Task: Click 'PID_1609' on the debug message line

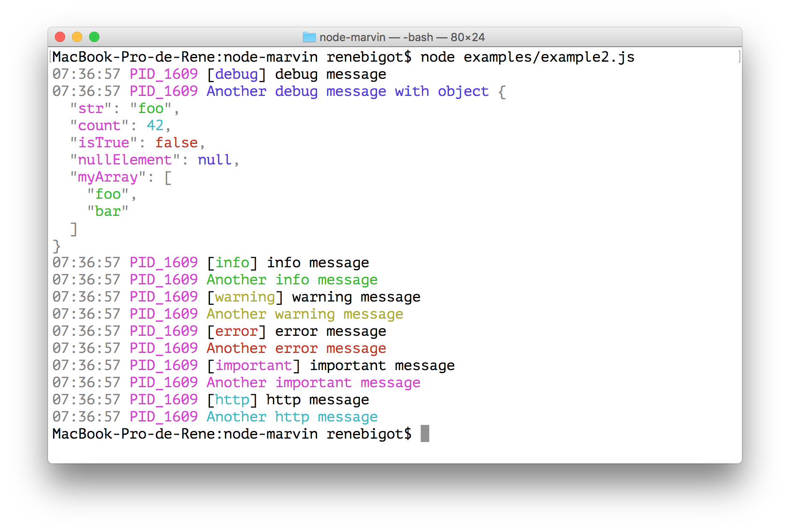Action: [164, 74]
